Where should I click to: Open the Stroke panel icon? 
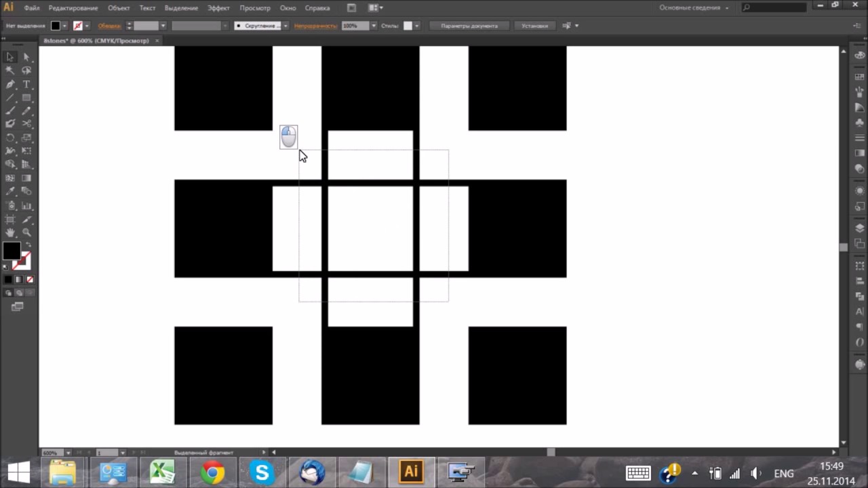tap(860, 138)
